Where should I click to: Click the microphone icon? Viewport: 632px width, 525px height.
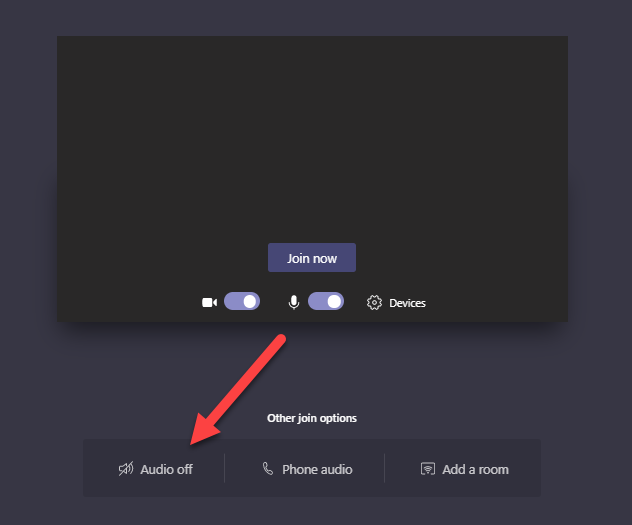(x=294, y=302)
